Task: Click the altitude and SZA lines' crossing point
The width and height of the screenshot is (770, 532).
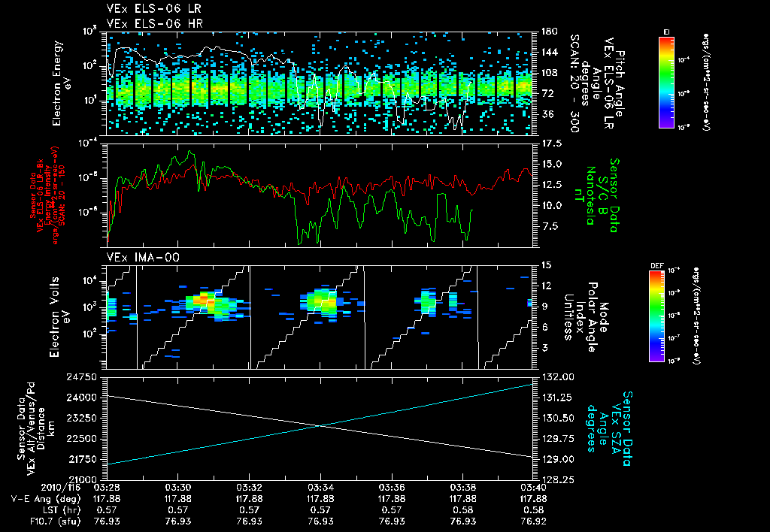Action: [320, 425]
